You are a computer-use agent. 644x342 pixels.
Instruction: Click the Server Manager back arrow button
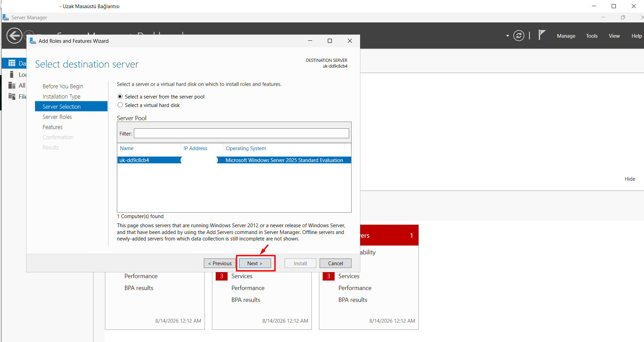pyautogui.click(x=14, y=36)
